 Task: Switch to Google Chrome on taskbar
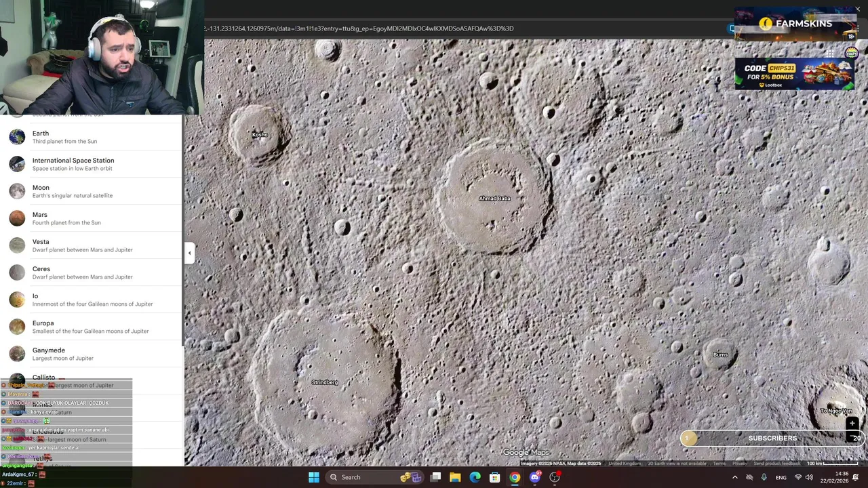(515, 477)
